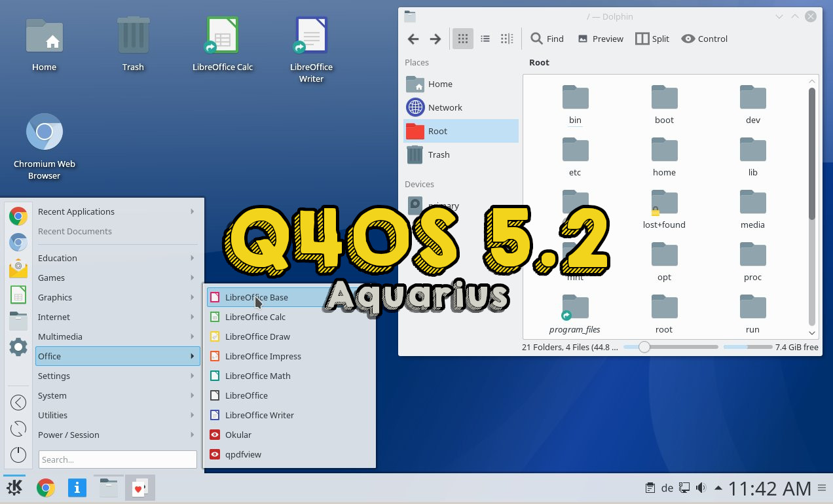Switch Dolphin to compact view mode
Image resolution: width=833 pixels, height=504 pixels.
point(485,39)
